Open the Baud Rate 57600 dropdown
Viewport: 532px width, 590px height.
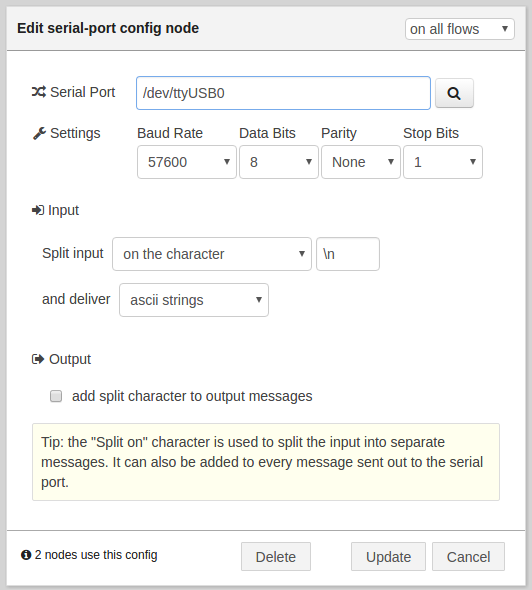tap(187, 162)
